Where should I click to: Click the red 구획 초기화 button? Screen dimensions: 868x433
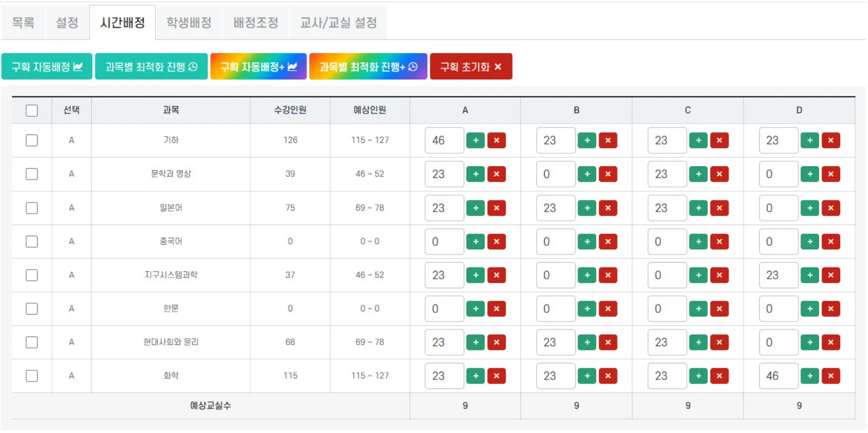click(x=471, y=66)
